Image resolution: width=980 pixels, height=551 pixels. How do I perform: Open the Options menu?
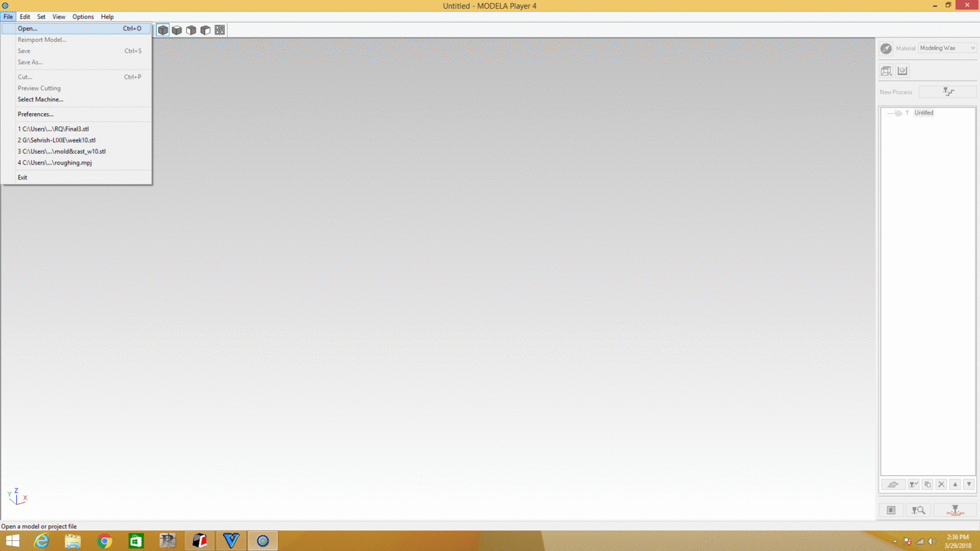[83, 16]
